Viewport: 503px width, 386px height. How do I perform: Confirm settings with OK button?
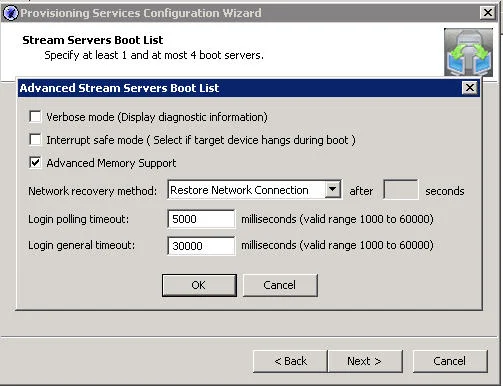pyautogui.click(x=199, y=285)
